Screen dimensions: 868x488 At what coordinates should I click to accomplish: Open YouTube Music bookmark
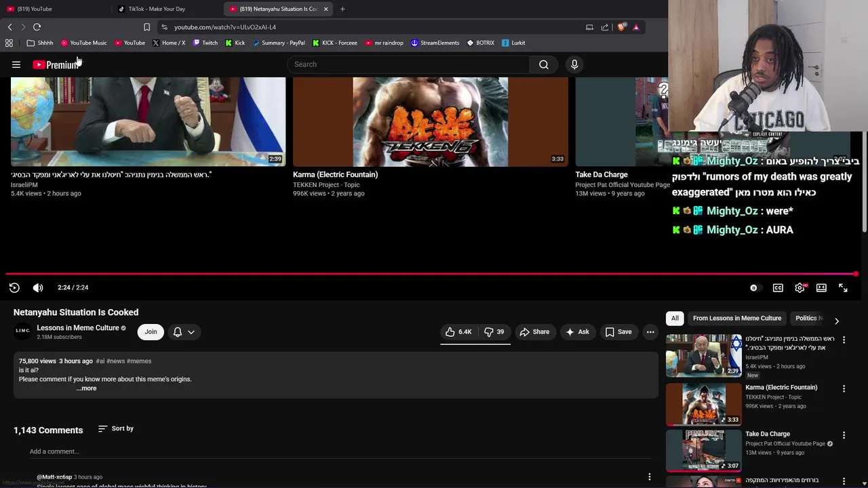pyautogui.click(x=83, y=43)
